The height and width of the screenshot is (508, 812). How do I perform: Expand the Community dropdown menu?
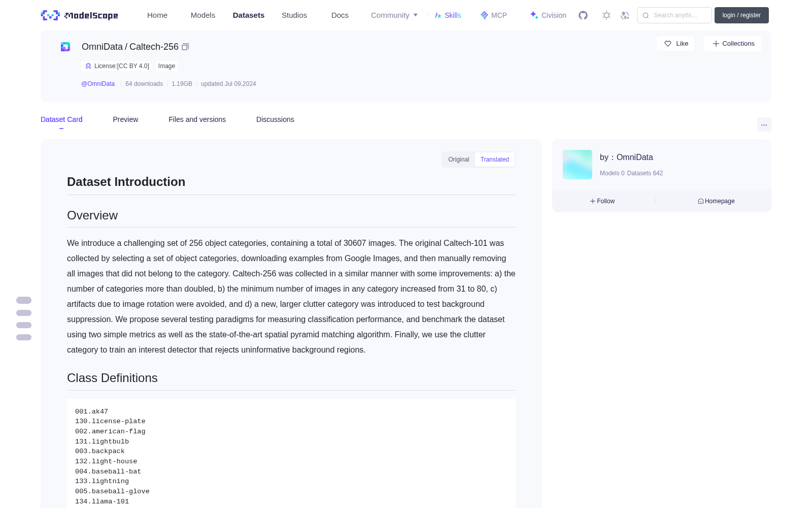[394, 15]
